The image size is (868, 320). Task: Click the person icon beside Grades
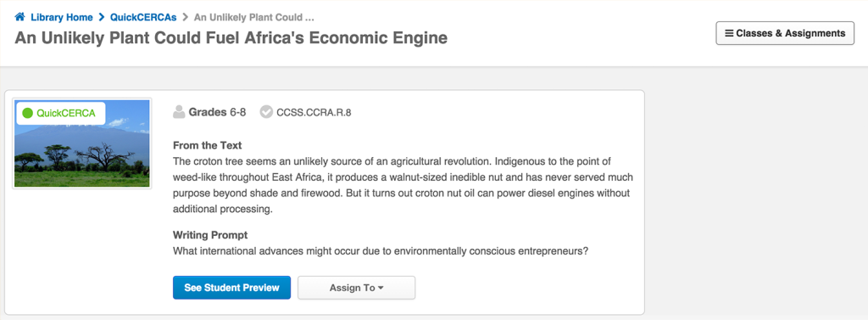[179, 113]
